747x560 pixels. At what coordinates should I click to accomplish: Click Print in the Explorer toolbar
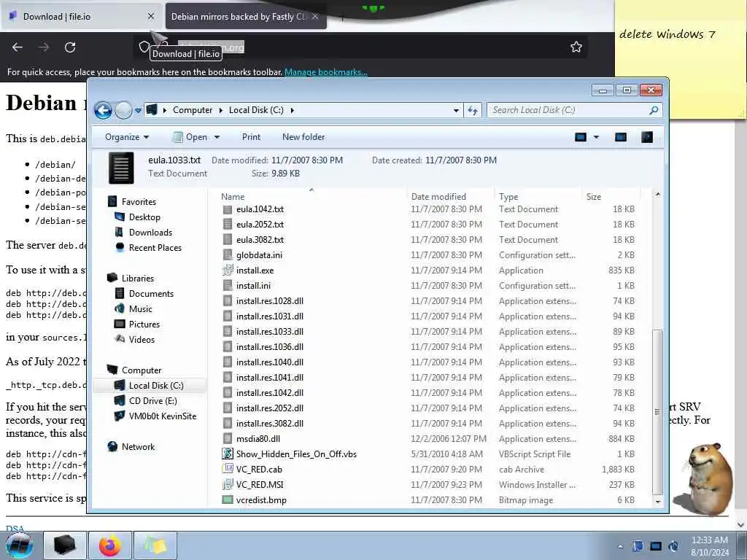(251, 137)
